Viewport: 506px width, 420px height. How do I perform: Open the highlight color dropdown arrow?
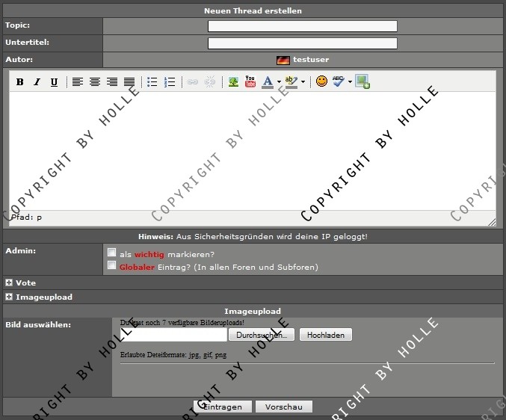(x=303, y=82)
